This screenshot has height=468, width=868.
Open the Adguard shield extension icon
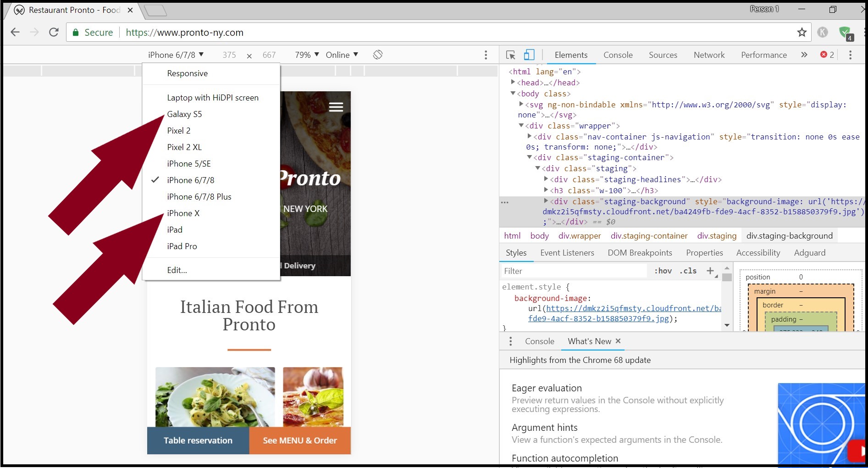tap(845, 33)
